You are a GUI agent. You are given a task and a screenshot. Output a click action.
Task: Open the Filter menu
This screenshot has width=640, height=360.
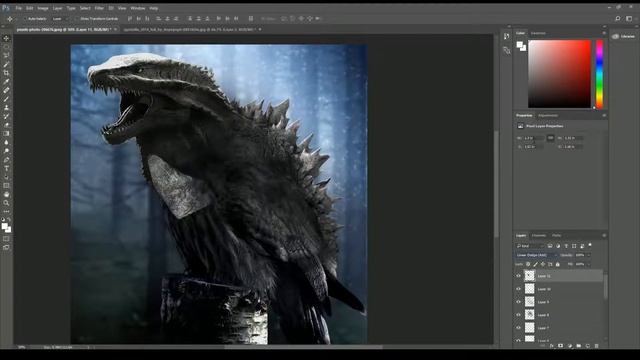pyautogui.click(x=99, y=8)
